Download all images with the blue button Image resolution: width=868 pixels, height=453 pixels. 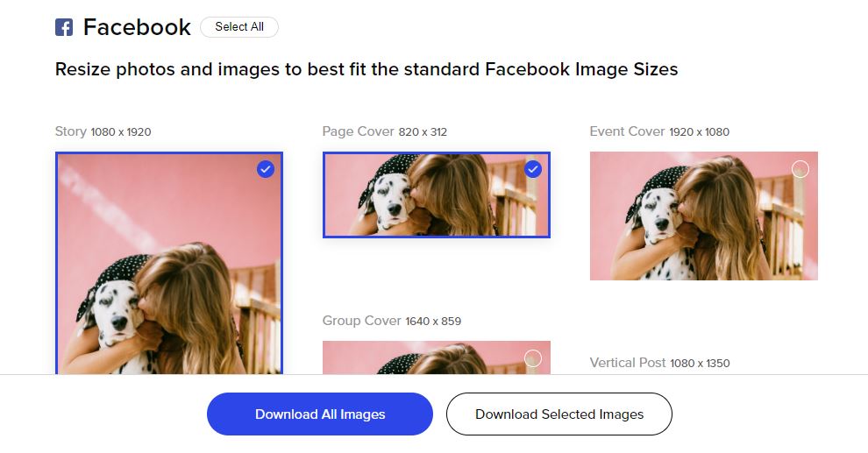tap(320, 414)
